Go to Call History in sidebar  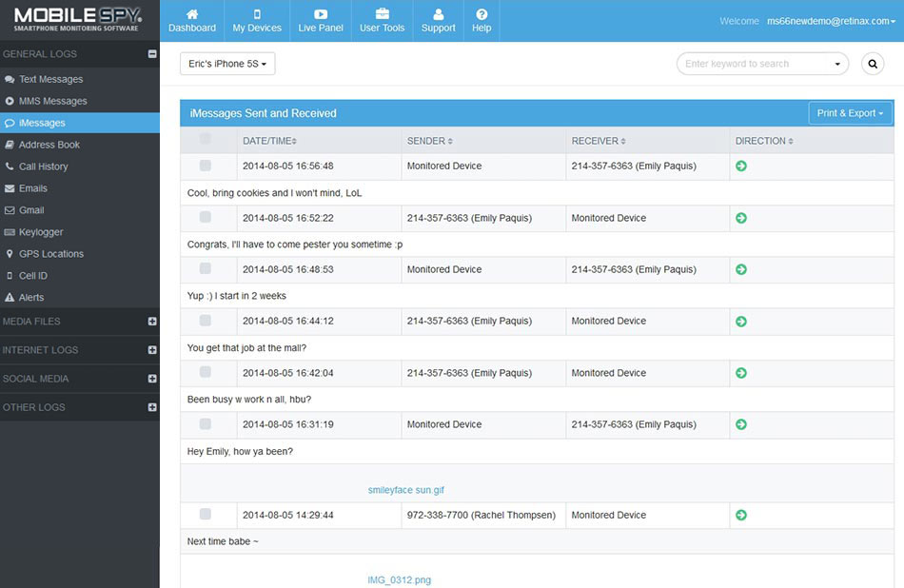pos(43,167)
